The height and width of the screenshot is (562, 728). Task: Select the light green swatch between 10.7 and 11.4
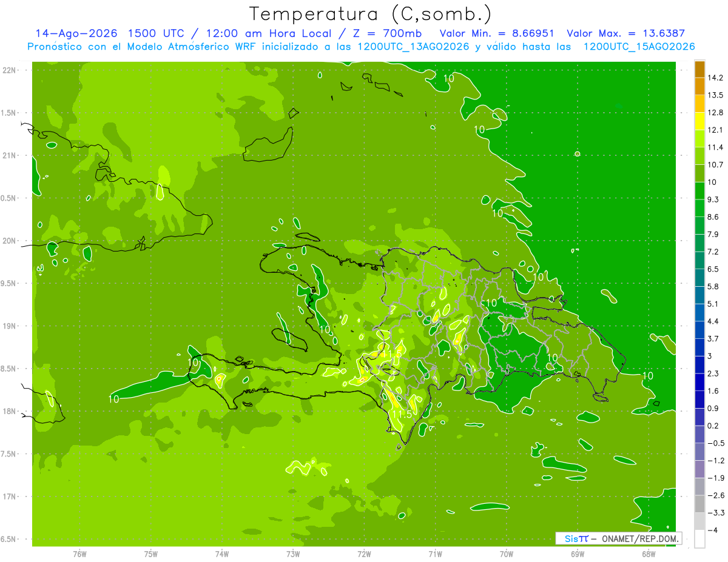[699, 156]
